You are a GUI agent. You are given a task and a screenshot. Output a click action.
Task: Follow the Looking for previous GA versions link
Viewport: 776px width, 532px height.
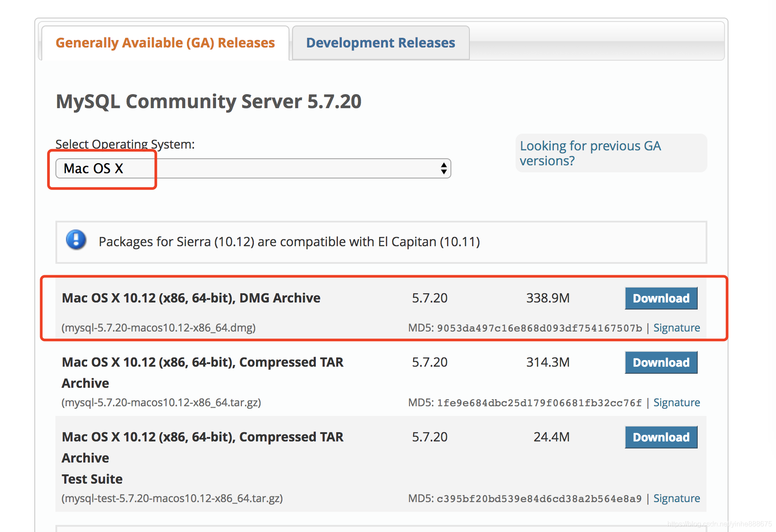coord(590,153)
